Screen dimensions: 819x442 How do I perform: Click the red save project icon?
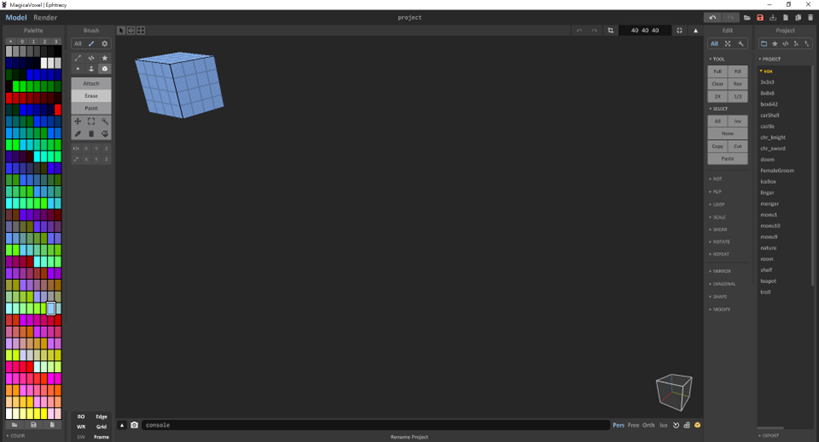coord(760,17)
